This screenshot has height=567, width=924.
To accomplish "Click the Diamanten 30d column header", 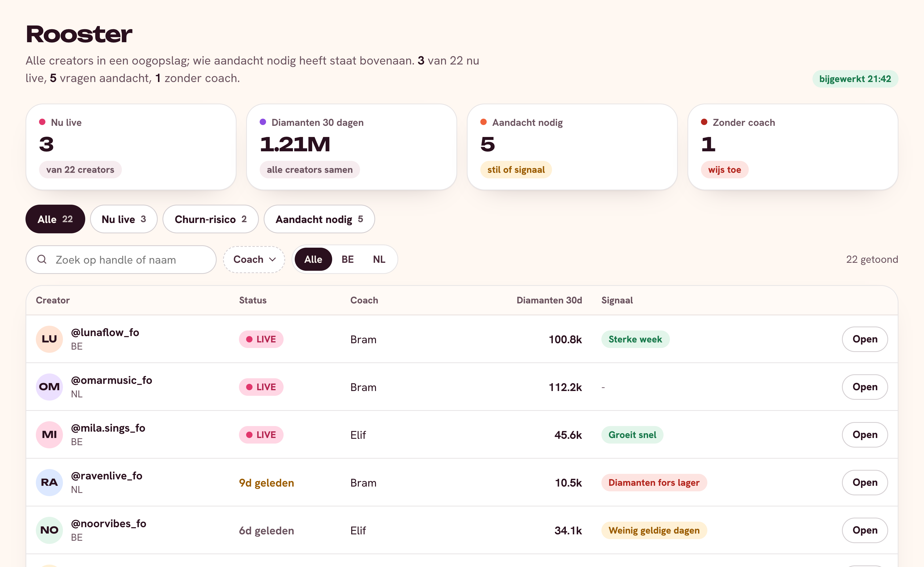I will [x=549, y=300].
